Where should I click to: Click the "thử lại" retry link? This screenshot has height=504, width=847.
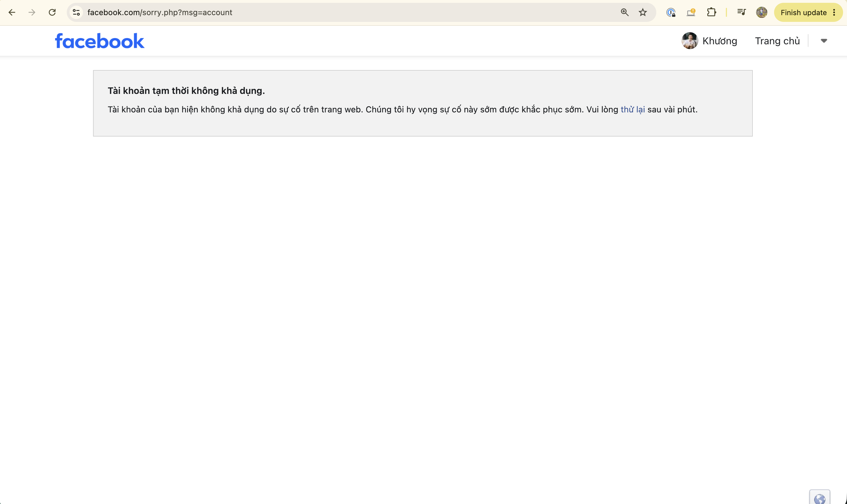633,109
